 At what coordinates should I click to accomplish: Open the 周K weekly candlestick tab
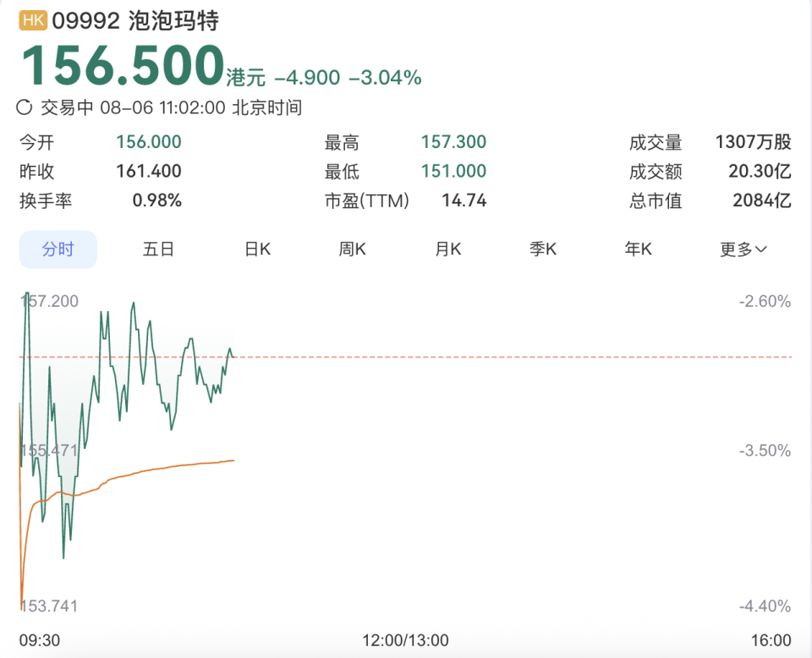click(352, 249)
